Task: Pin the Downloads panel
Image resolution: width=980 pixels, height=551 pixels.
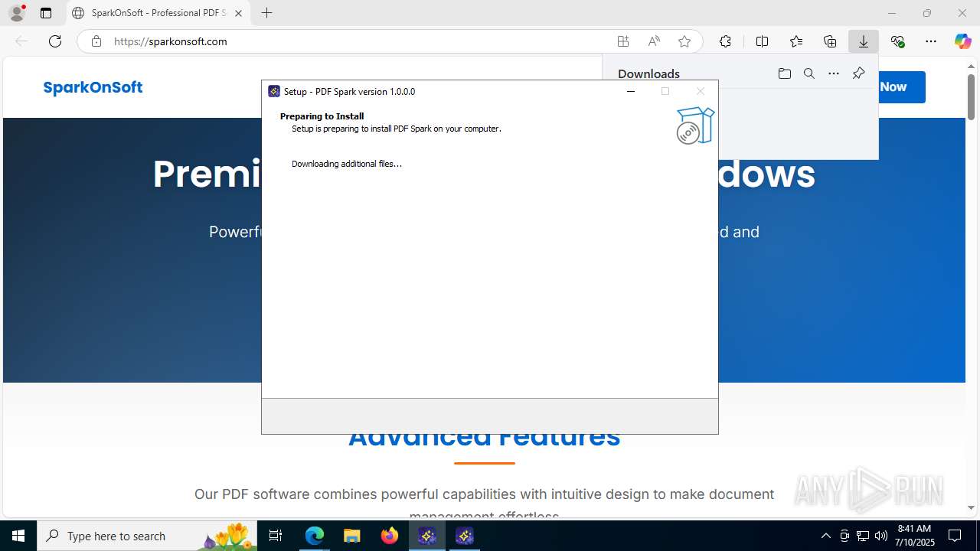Action: (858, 73)
